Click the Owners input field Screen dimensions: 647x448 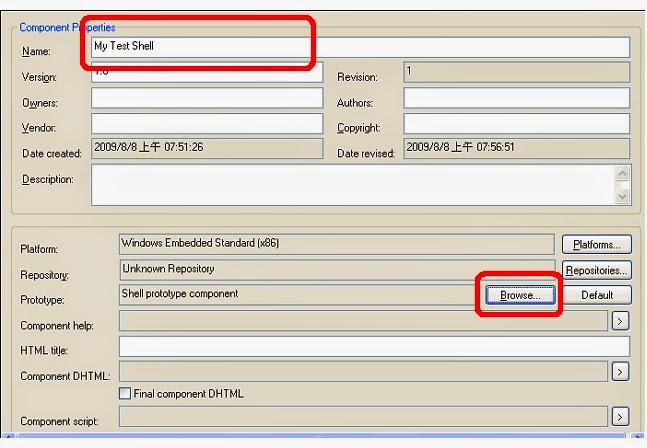(207, 98)
